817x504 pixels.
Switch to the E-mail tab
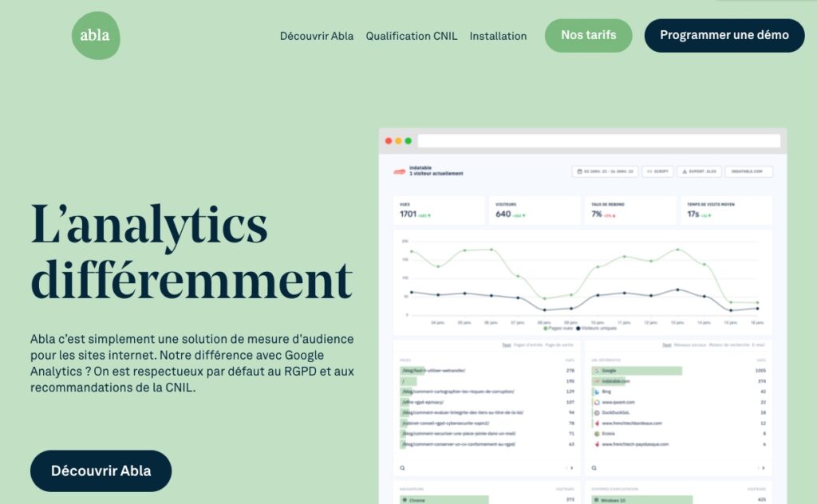coord(758,345)
